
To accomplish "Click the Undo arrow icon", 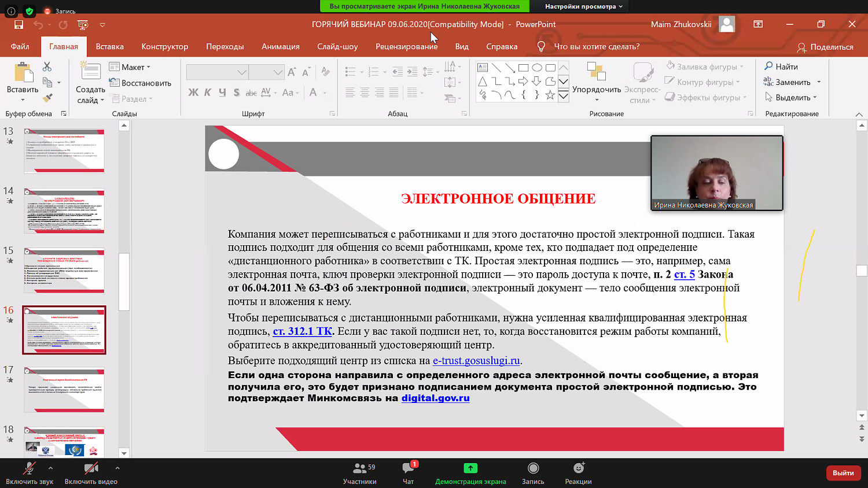I will [38, 24].
